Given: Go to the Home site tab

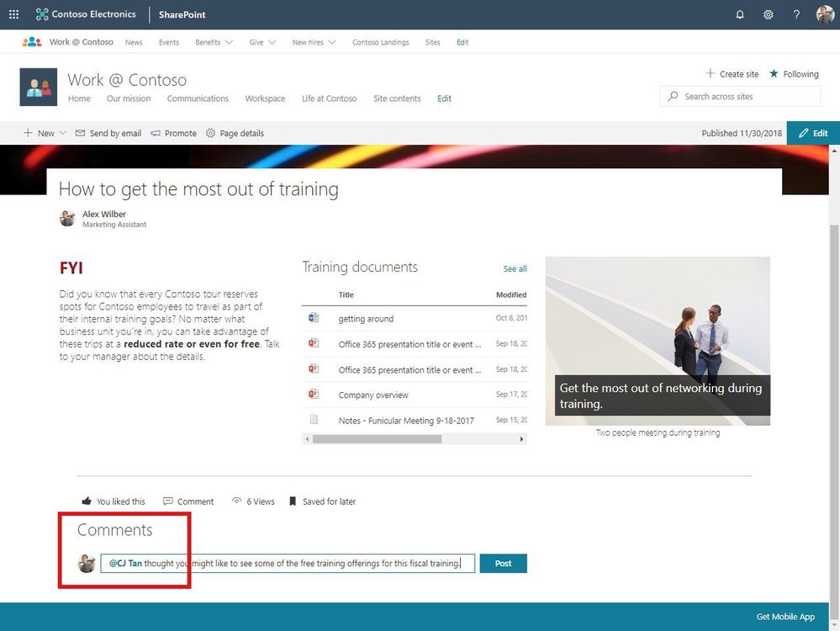Looking at the screenshot, I should 79,98.
